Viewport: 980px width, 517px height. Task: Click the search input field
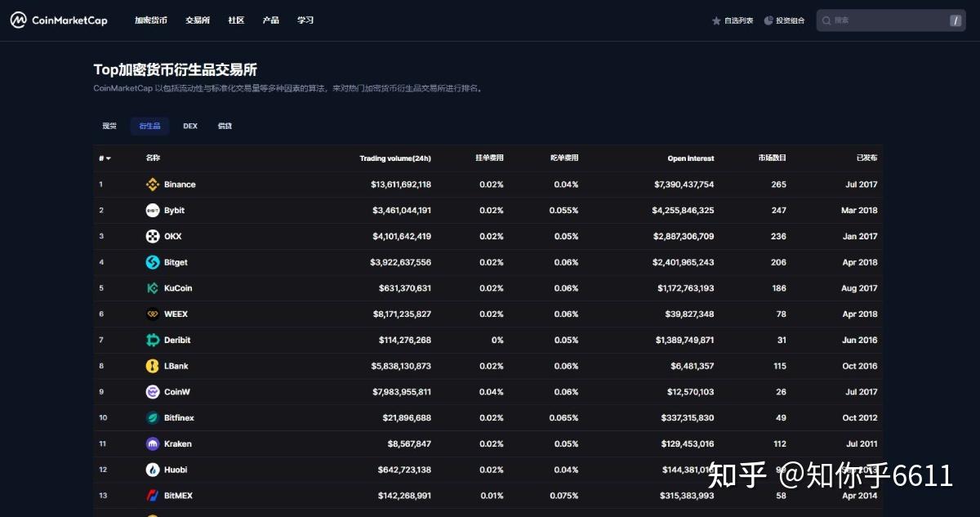(x=891, y=20)
